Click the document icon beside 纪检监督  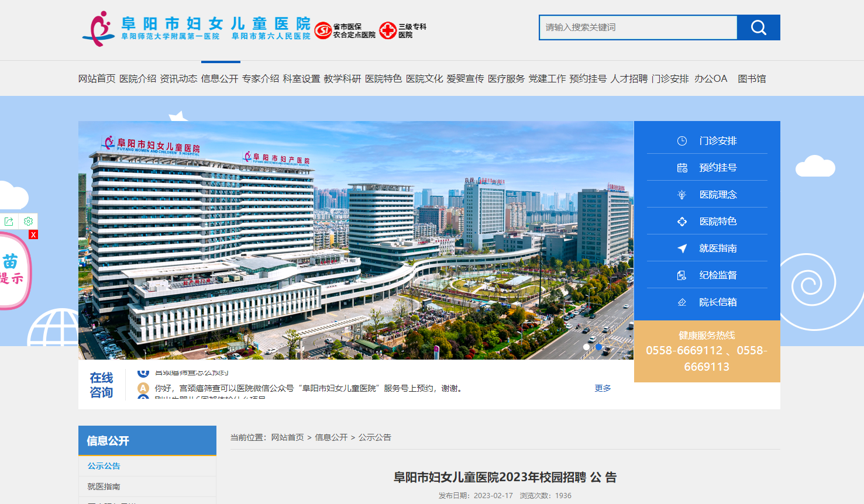[682, 275]
